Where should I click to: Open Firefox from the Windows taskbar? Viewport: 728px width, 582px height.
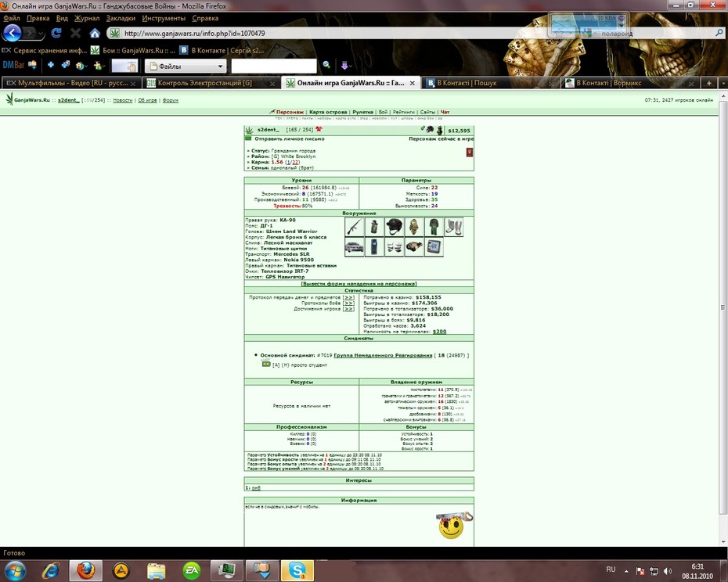click(x=86, y=570)
